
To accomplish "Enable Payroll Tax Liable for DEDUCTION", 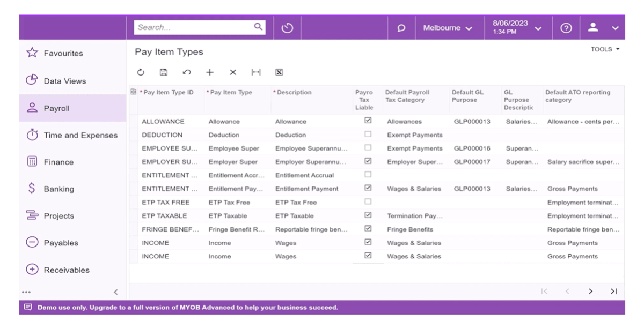I will coord(367,135).
